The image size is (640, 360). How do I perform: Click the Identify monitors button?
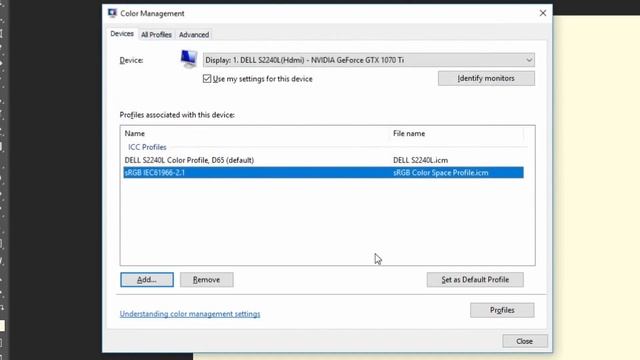tap(486, 78)
